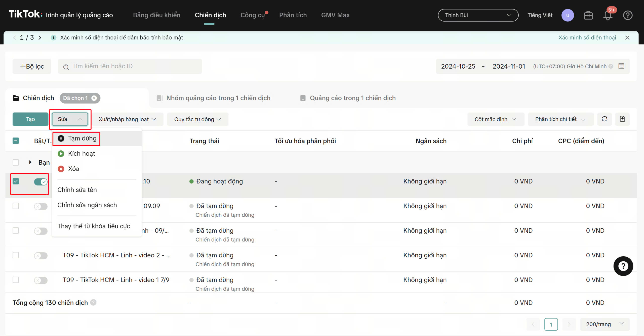Open the business center briefcase icon
The height and width of the screenshot is (336, 644).
point(588,15)
